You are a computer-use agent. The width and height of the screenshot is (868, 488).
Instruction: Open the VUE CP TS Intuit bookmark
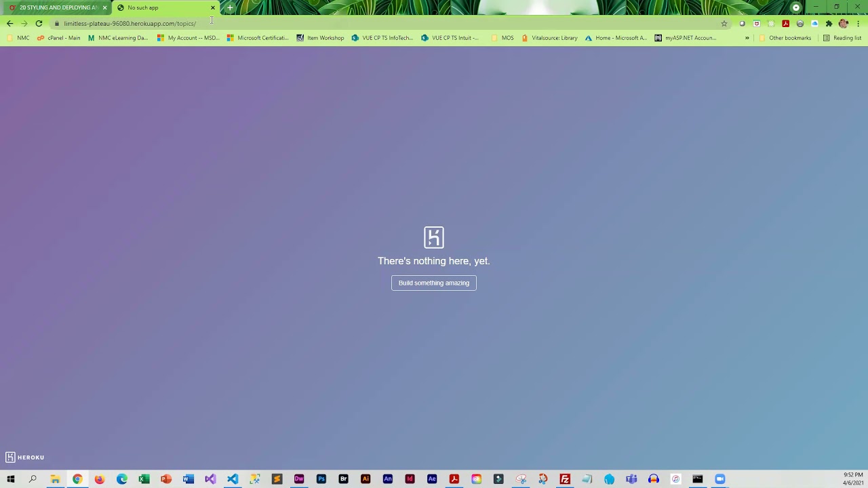450,38
